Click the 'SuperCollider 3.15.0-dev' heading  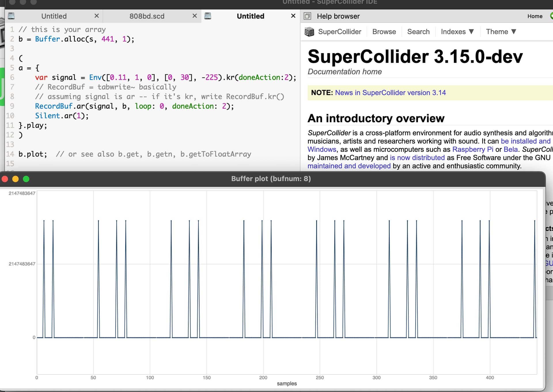click(x=415, y=56)
